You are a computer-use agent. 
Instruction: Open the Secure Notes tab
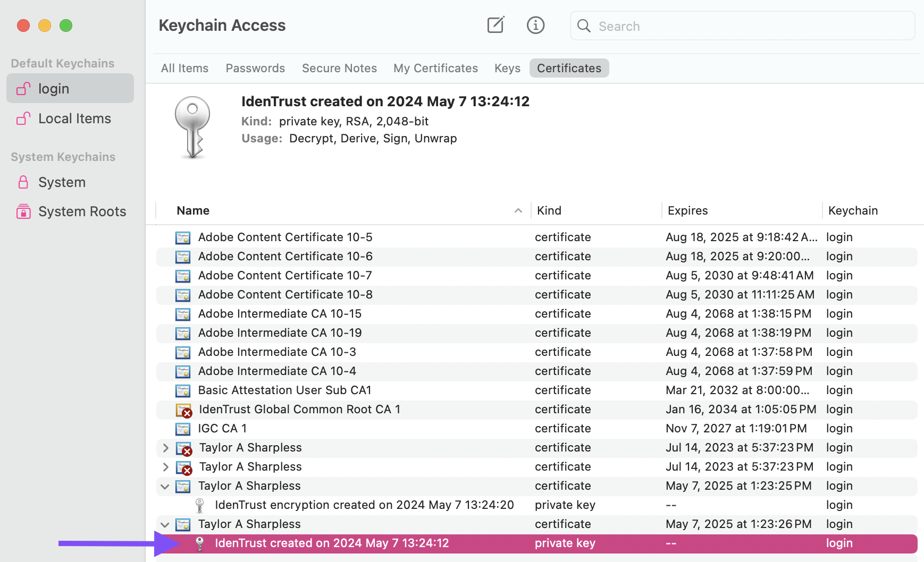[339, 68]
